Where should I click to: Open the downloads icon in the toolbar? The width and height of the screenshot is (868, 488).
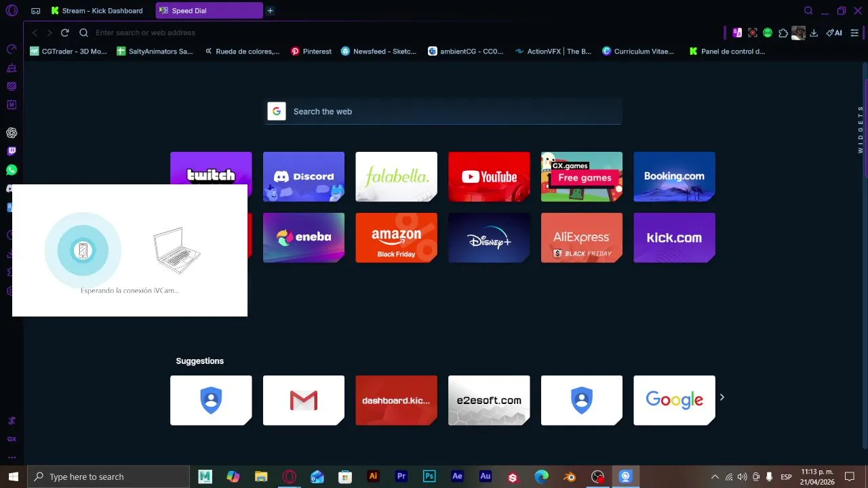coord(814,33)
